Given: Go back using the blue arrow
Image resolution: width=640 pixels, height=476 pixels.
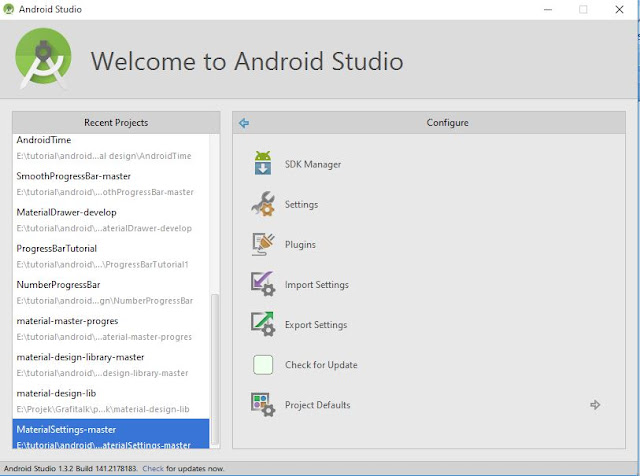Looking at the screenshot, I should point(244,123).
